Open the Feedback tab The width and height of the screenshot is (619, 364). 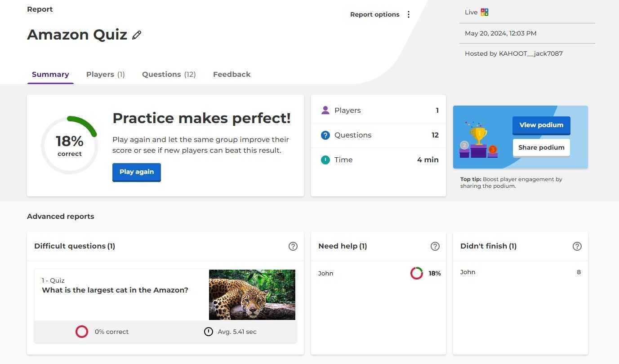[x=232, y=75]
